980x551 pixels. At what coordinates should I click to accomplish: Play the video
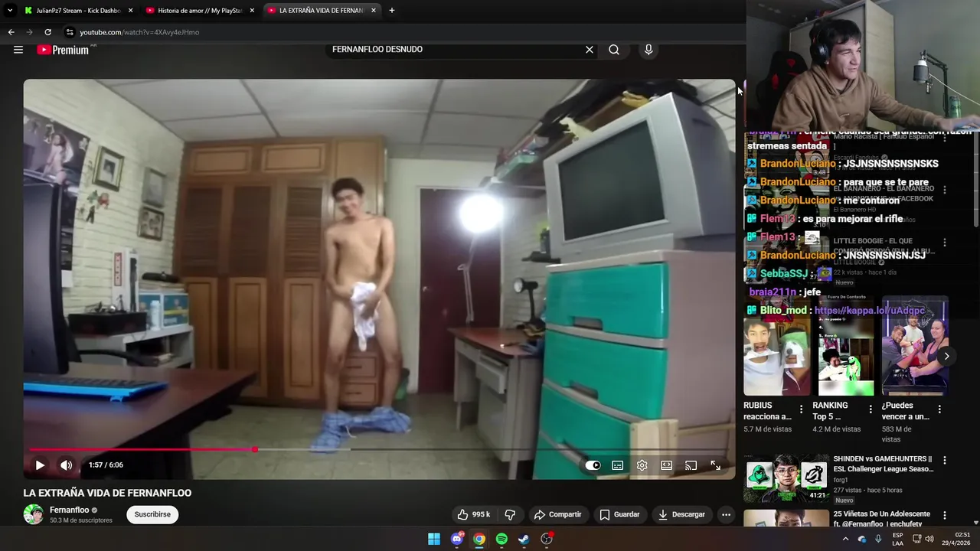click(x=40, y=465)
